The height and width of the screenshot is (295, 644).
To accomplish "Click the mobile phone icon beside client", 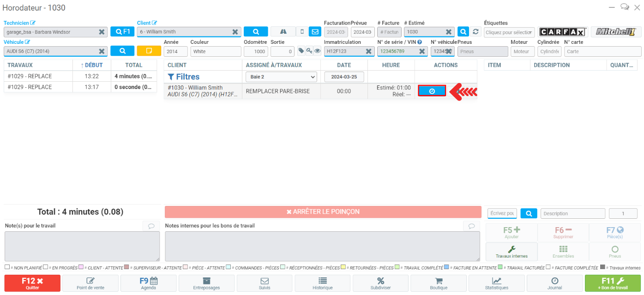I will coord(302,32).
